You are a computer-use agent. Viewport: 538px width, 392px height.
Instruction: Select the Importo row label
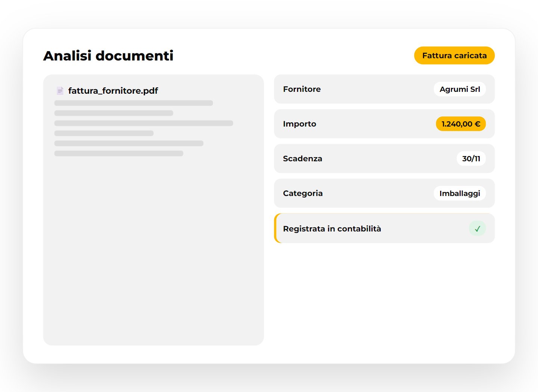[x=300, y=124]
